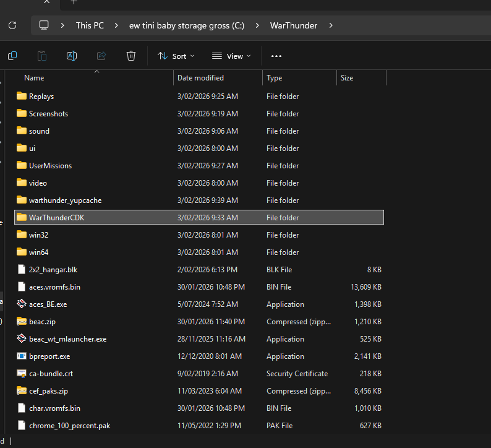Sort by the Size column header
491x448 pixels.
click(347, 78)
